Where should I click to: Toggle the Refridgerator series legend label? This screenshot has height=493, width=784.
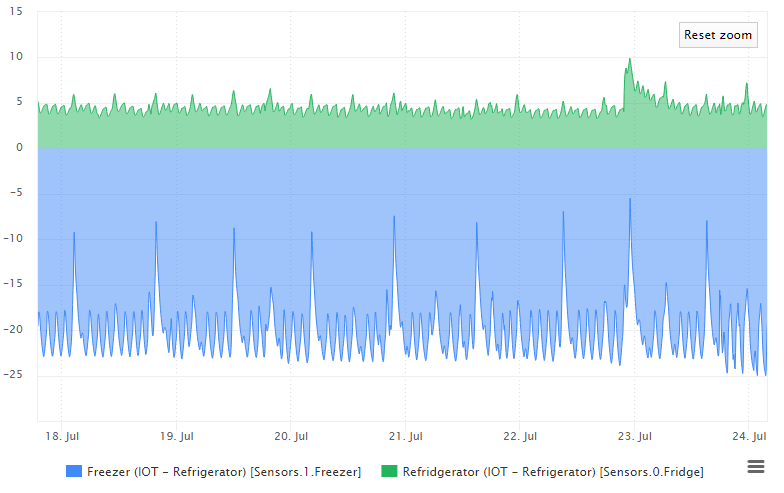pos(553,472)
